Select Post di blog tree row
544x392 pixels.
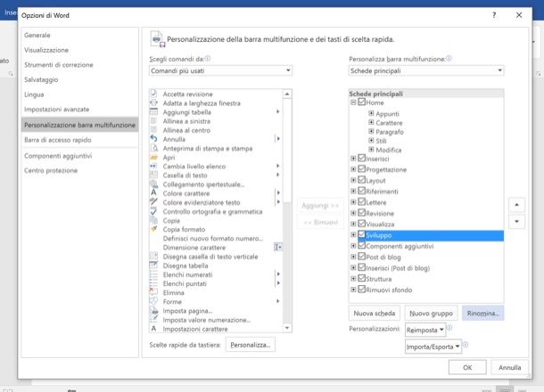(383, 257)
